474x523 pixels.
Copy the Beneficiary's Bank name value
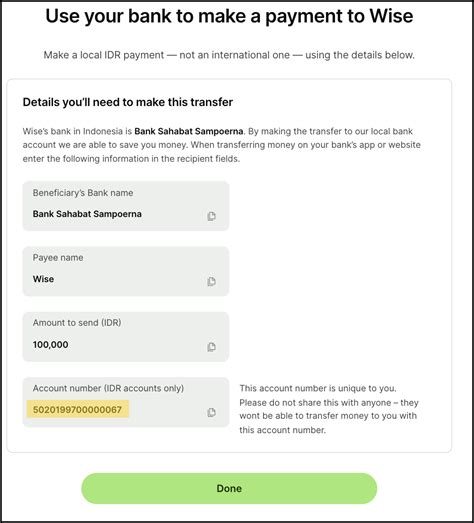click(211, 216)
